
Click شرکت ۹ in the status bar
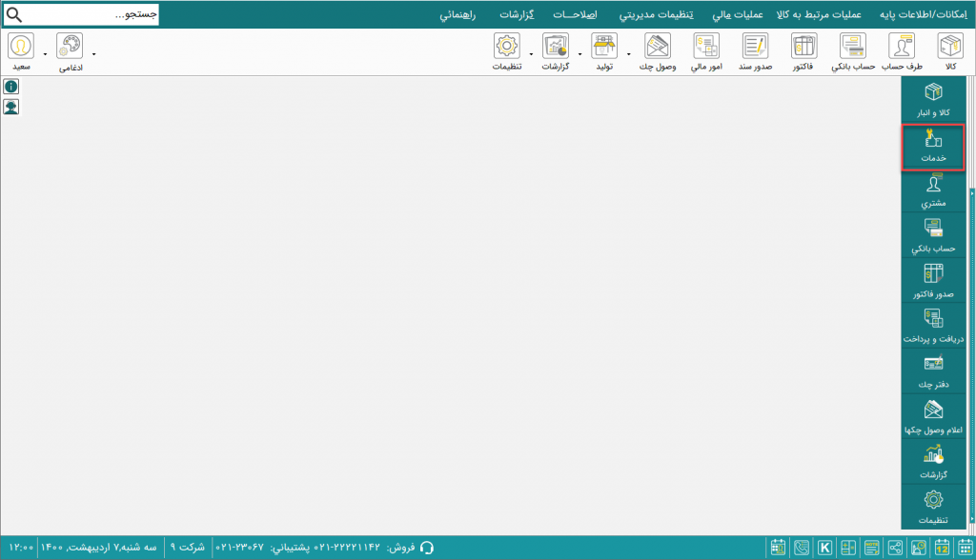(x=188, y=548)
